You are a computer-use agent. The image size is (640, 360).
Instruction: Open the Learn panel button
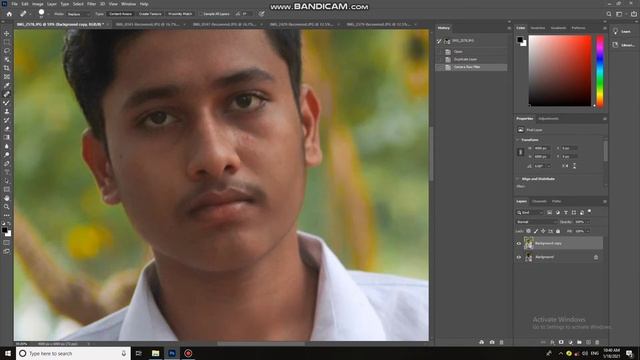coord(623,31)
